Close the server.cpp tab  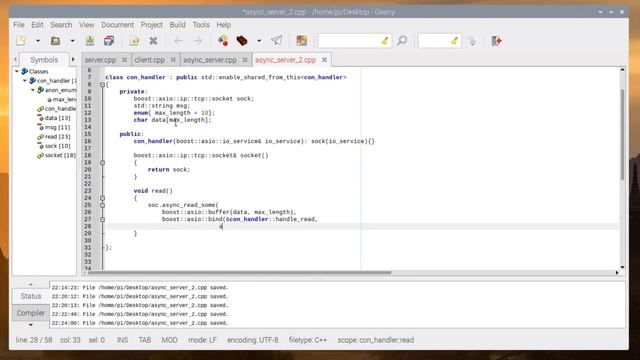[124, 60]
